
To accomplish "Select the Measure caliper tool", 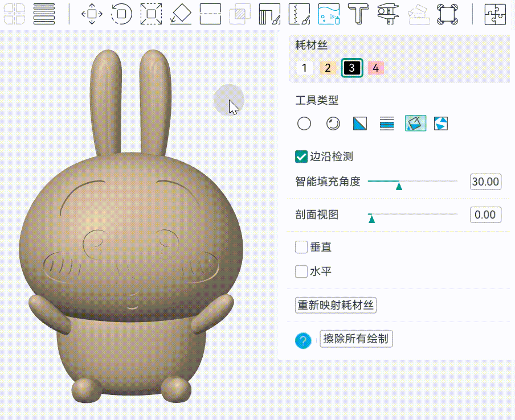I will click(x=388, y=14).
